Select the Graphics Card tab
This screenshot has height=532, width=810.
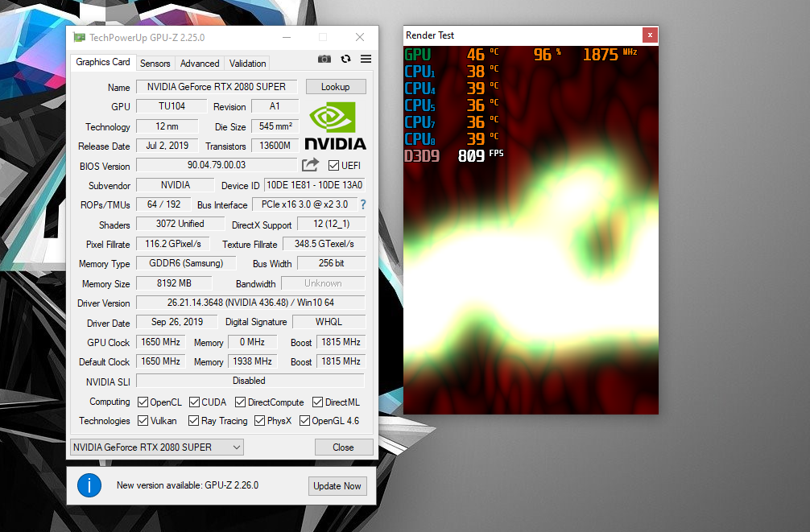(103, 62)
